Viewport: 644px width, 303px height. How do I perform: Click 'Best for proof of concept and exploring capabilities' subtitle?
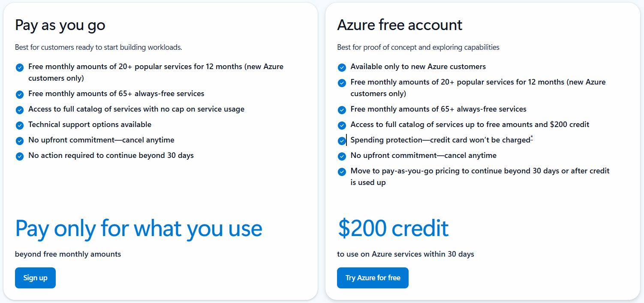[x=418, y=47]
